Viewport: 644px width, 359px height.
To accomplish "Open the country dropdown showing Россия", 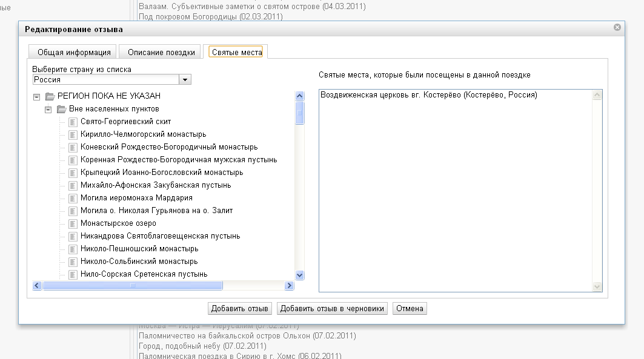I will coord(185,79).
